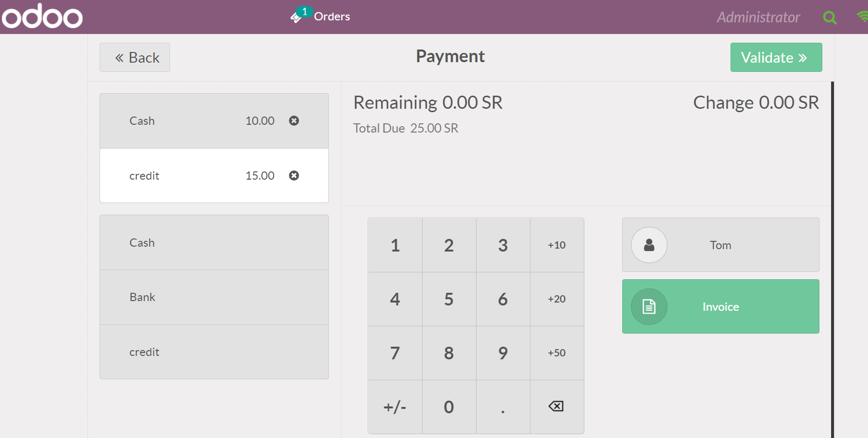Toggle the Invoice option
Screen dimensions: 868x438
coord(720,307)
